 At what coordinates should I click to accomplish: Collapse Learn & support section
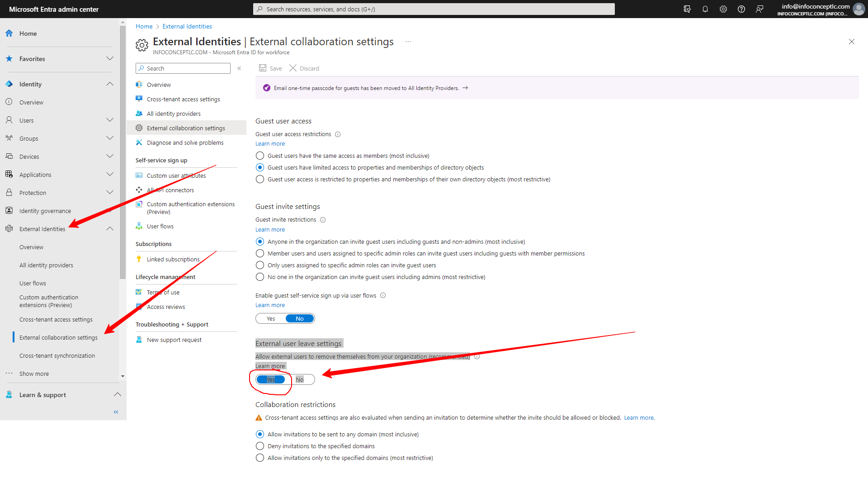(118, 395)
